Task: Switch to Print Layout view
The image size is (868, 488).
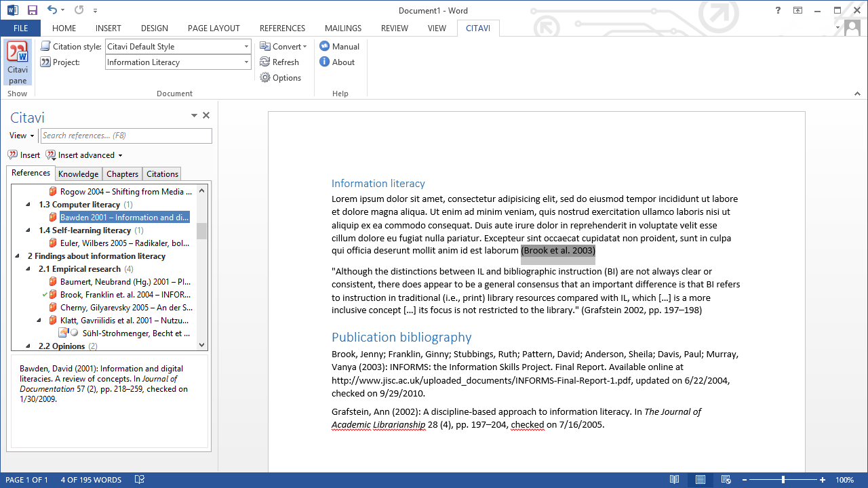Action: pyautogui.click(x=701, y=480)
